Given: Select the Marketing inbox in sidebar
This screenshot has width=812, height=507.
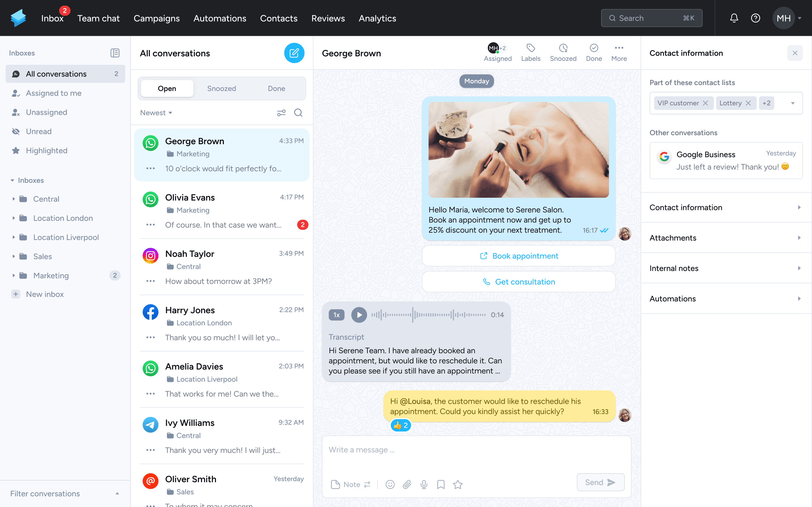Looking at the screenshot, I should pyautogui.click(x=51, y=275).
